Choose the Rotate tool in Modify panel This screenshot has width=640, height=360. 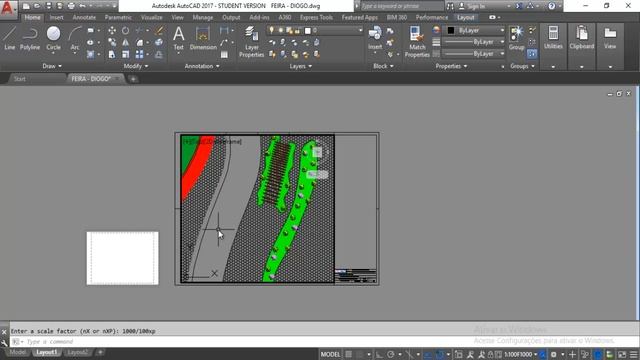click(x=125, y=31)
